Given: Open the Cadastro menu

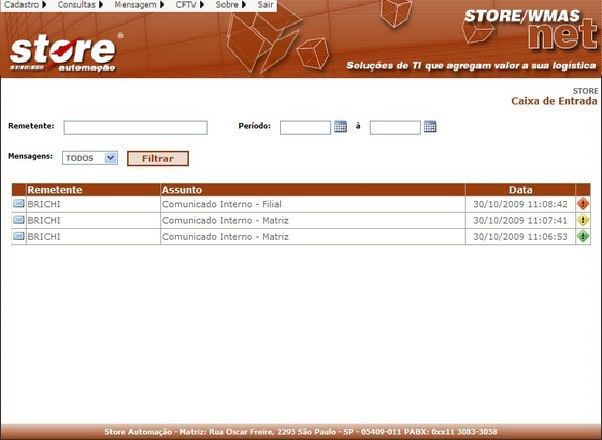Looking at the screenshot, I should [x=25, y=6].
